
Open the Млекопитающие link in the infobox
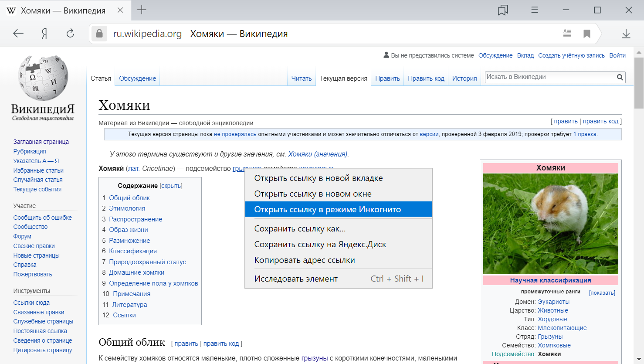pos(562,328)
